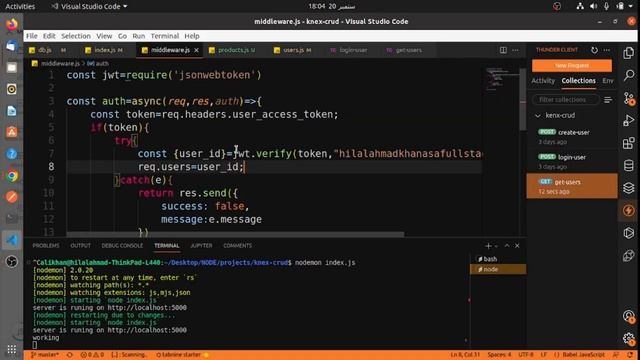
Task: Select the bash terminal
Action: tap(498, 259)
